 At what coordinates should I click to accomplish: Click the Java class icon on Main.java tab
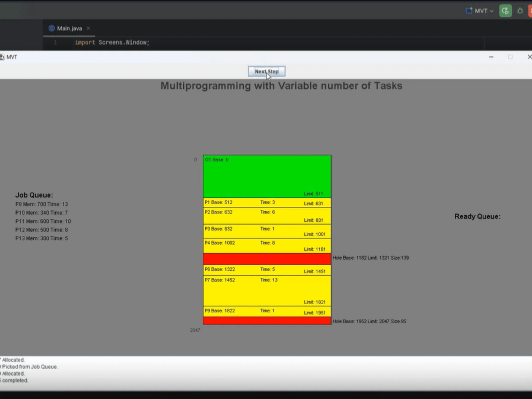pyautogui.click(x=51, y=28)
